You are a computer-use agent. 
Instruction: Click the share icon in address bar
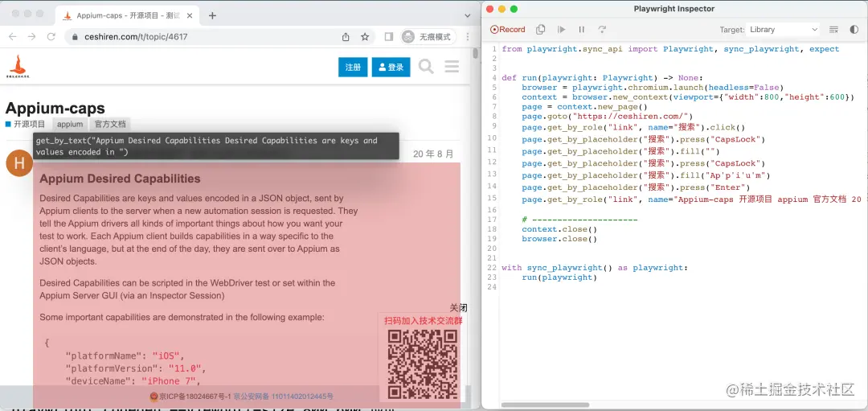click(346, 36)
